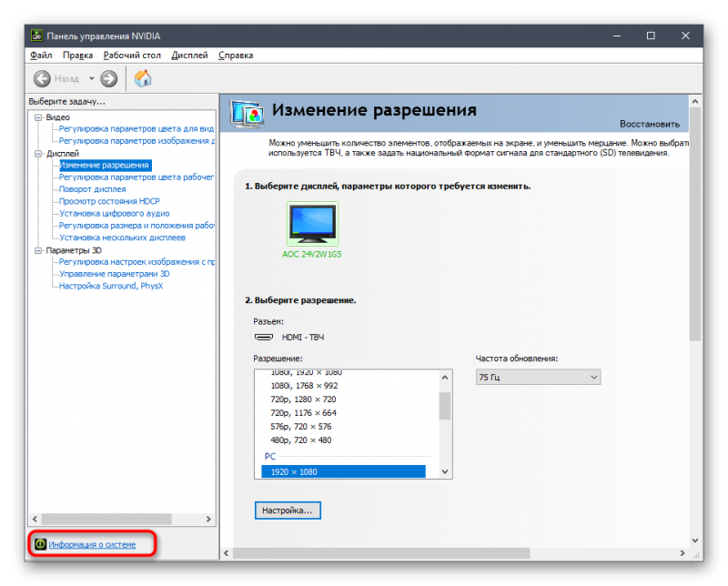
Task: Choose resolution 720p, 1280 × 720
Action: 303,399
